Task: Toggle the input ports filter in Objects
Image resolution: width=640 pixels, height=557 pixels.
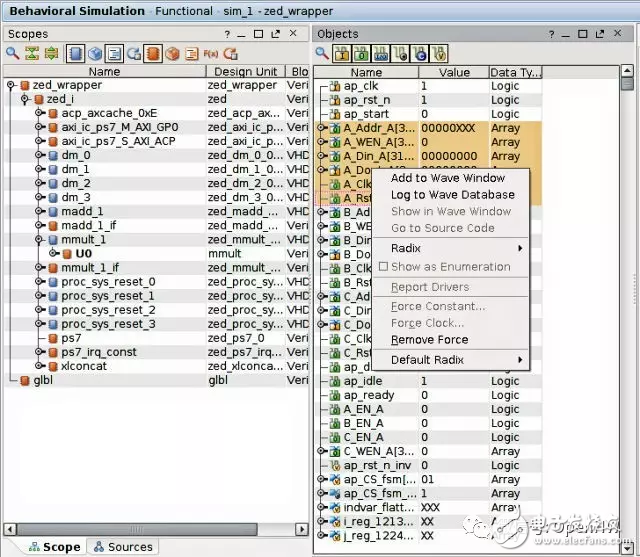Action: [x=341, y=53]
